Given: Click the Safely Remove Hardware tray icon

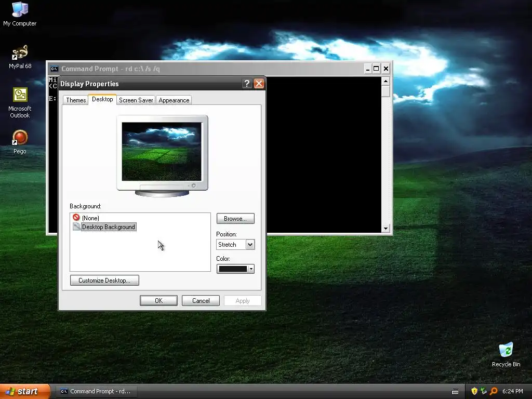Looking at the screenshot, I should tap(484, 391).
